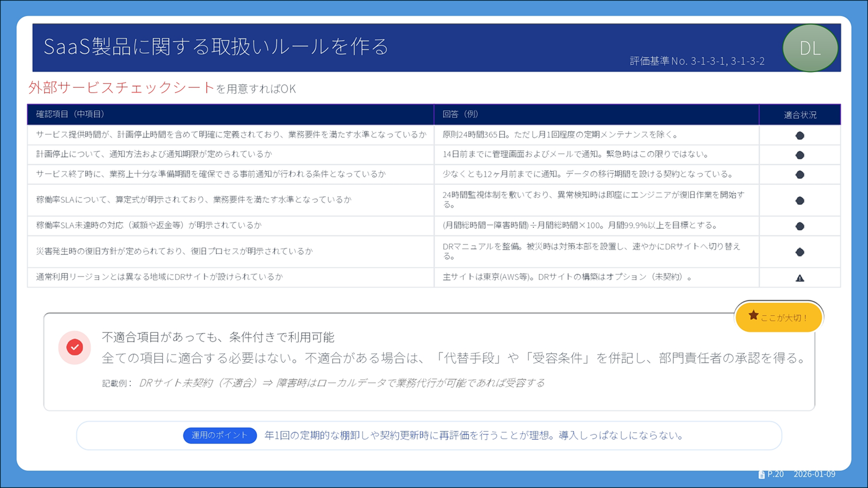Click the italic example DRサイト未契約(不適合) line

[x=342, y=383]
